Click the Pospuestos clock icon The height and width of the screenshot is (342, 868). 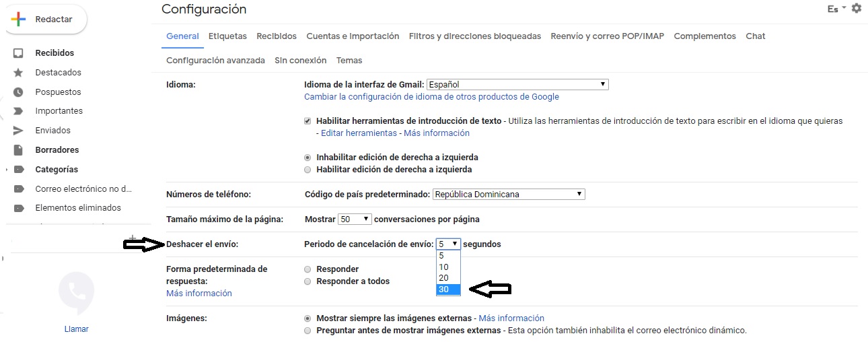(19, 92)
